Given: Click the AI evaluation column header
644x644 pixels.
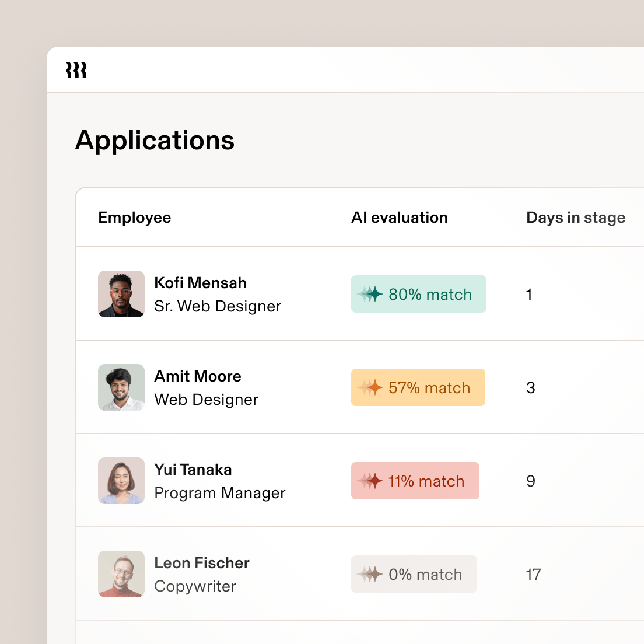Looking at the screenshot, I should coord(400,218).
